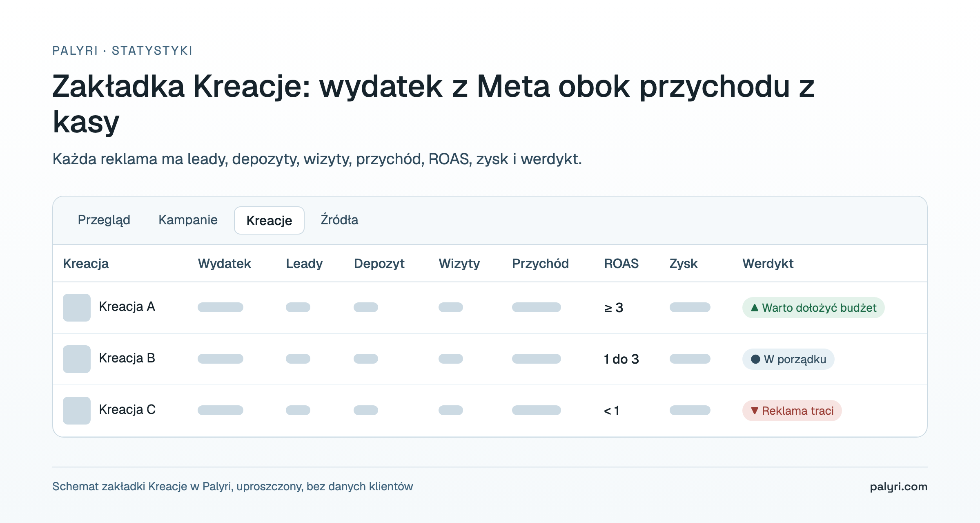Click the Wydatek placeholder for Kreacja A
Screen dimensions: 980x523
220,307
